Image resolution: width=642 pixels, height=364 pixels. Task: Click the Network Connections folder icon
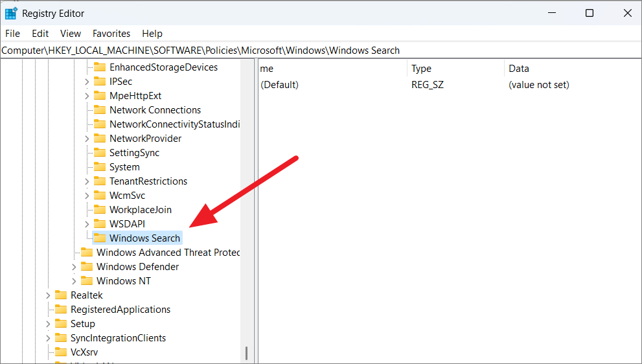(100, 110)
